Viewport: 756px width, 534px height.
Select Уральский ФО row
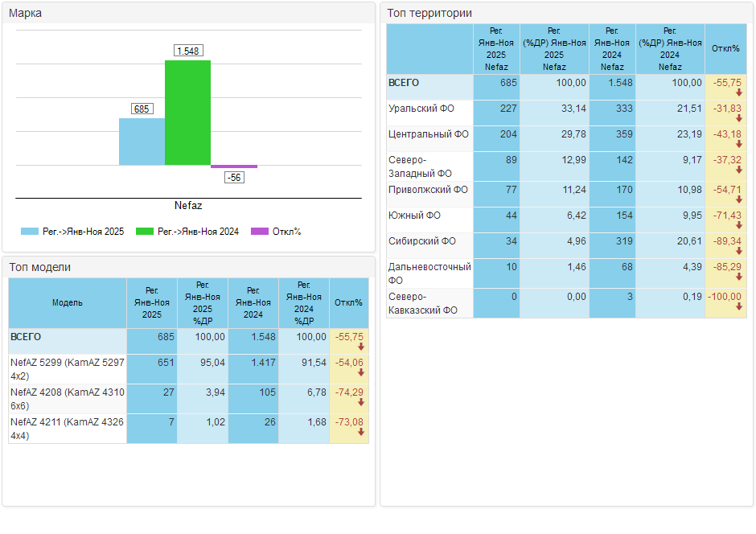[x=566, y=113]
